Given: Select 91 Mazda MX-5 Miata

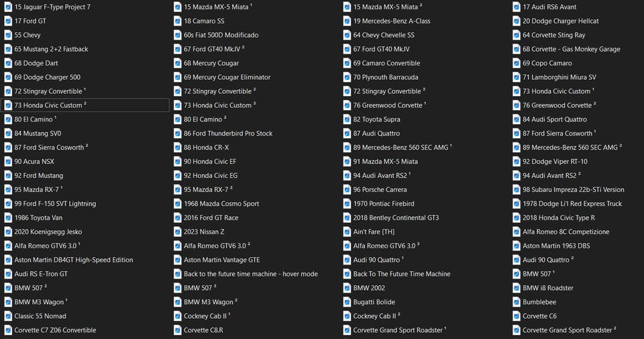Looking at the screenshot, I should point(385,162).
